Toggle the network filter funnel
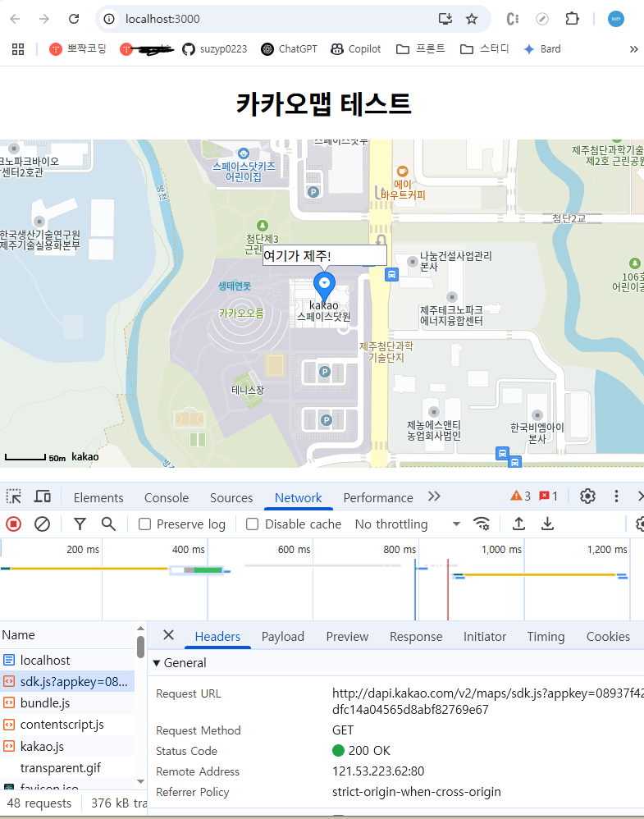This screenshot has width=644, height=819. pos(80,524)
